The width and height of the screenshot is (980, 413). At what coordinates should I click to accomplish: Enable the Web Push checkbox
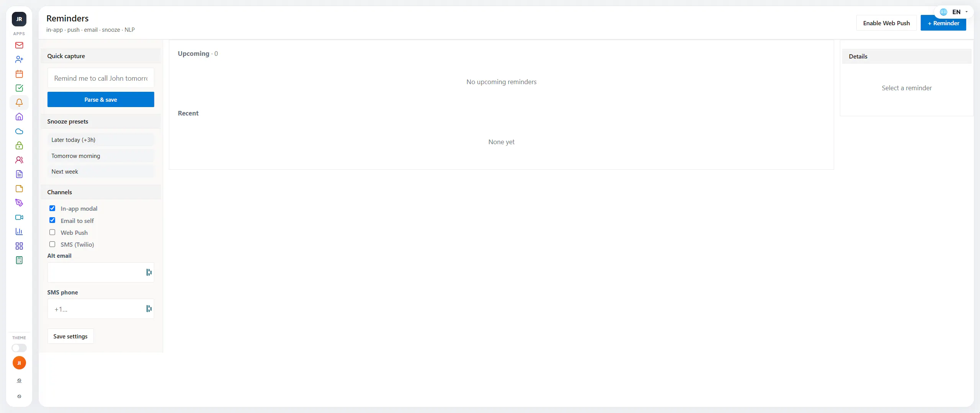(52, 233)
